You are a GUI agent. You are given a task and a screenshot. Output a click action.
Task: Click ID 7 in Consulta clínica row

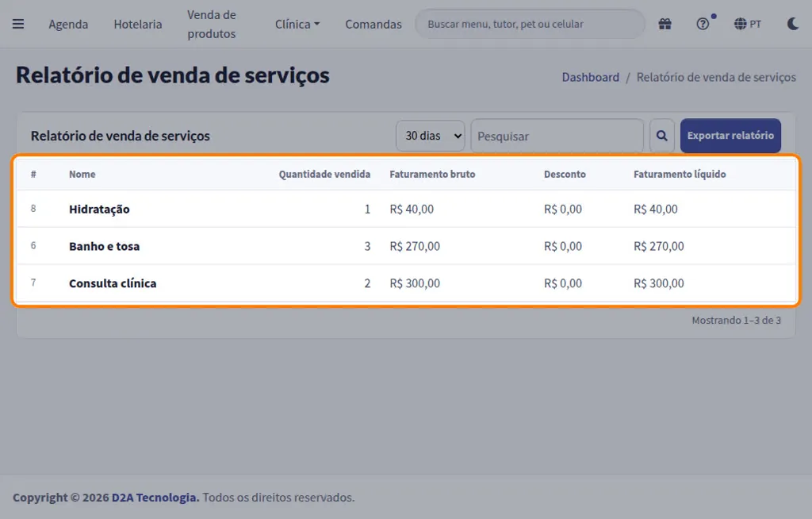click(x=33, y=283)
